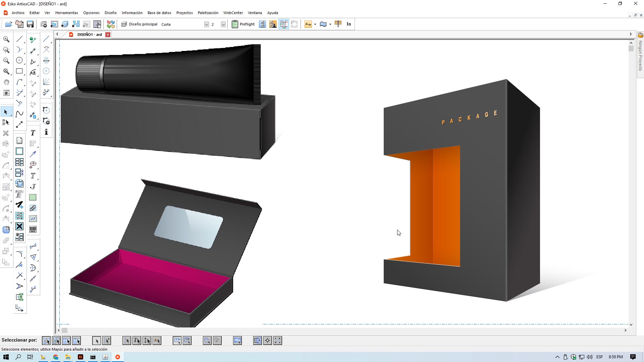Viewport: 644px width, 362px height.
Task: Open the Info 'i' tool
Action: click(46, 132)
